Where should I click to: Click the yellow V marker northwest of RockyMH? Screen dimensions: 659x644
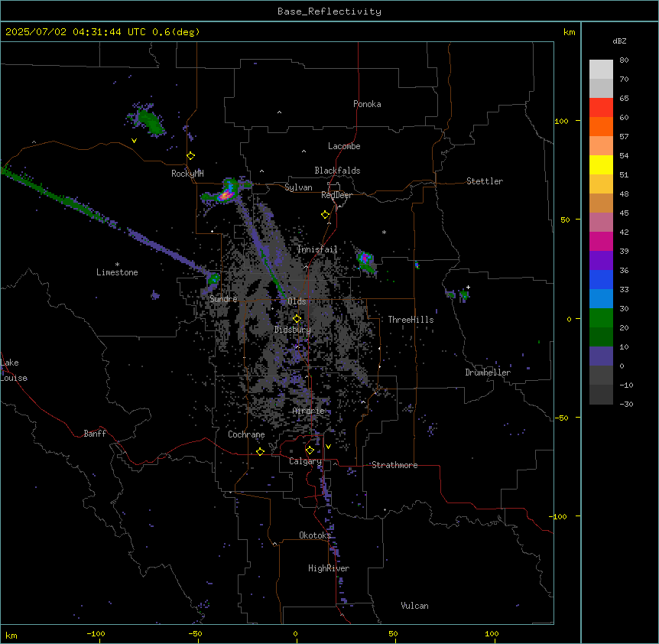pos(134,141)
